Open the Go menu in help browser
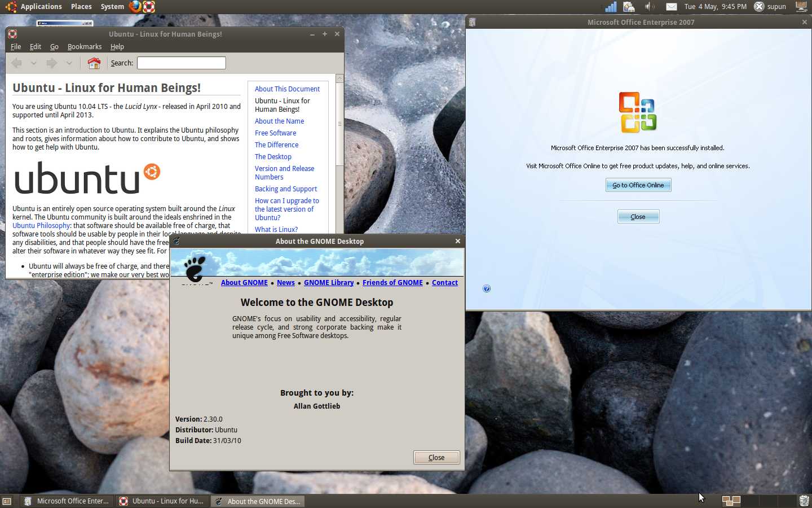 (x=54, y=47)
